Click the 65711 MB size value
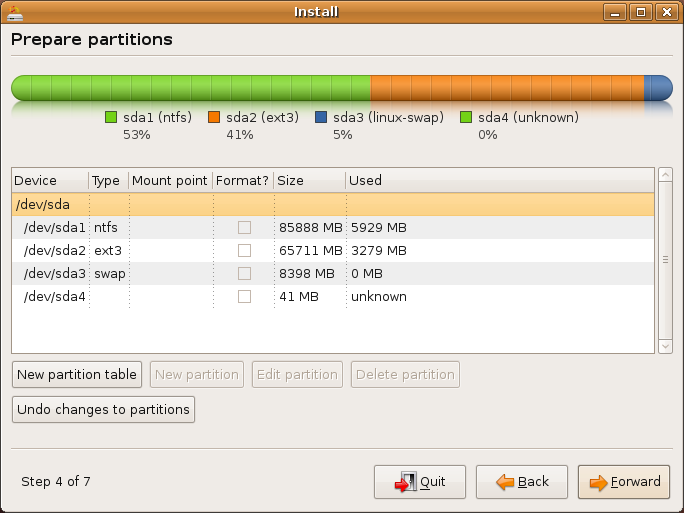Screen dimensions: 684x513 click(x=311, y=250)
